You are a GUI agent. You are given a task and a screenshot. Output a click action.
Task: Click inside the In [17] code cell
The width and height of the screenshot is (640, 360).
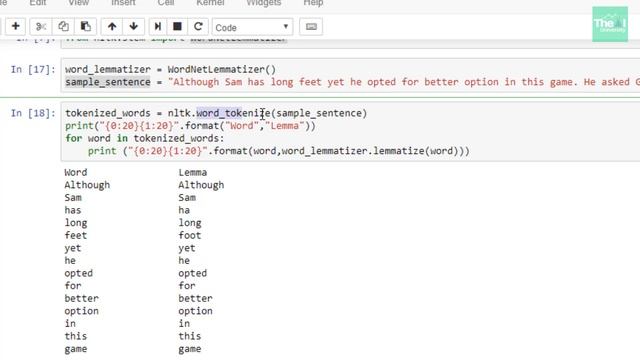click(x=350, y=76)
